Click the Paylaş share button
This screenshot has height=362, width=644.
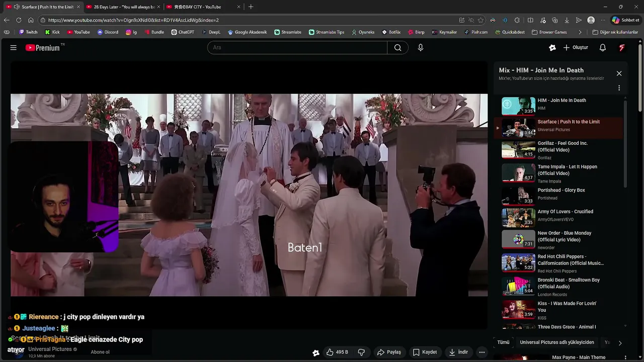[389, 352]
